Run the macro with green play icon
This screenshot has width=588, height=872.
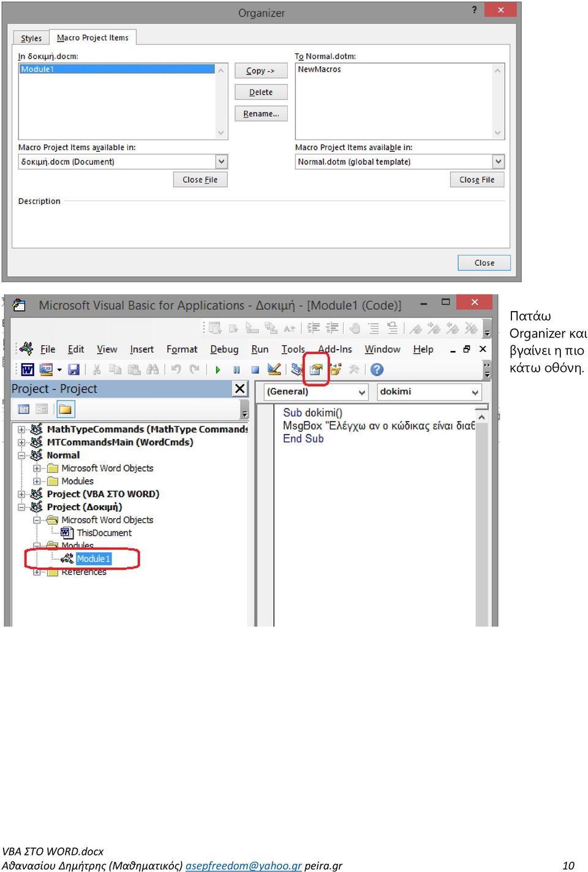(217, 370)
